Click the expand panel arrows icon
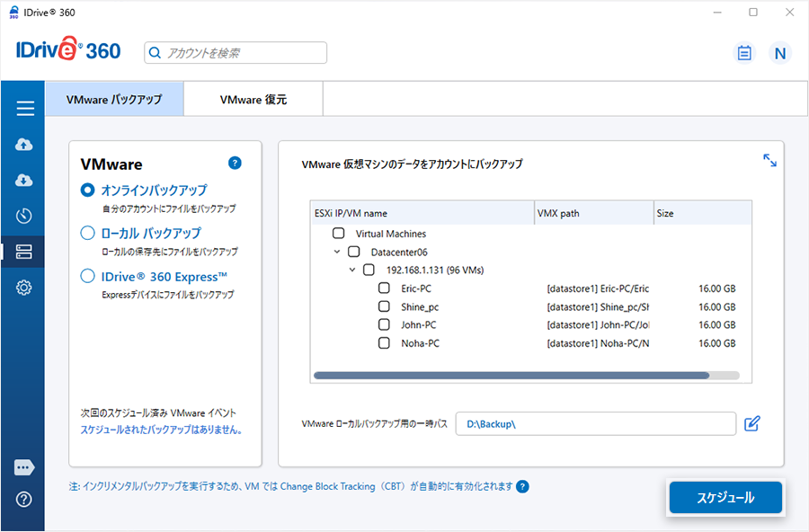 point(769,160)
